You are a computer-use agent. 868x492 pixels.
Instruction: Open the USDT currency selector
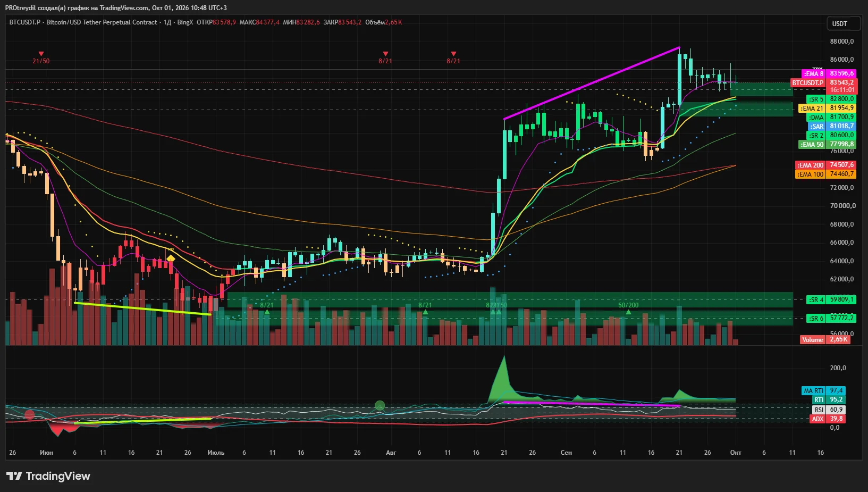[x=844, y=23]
